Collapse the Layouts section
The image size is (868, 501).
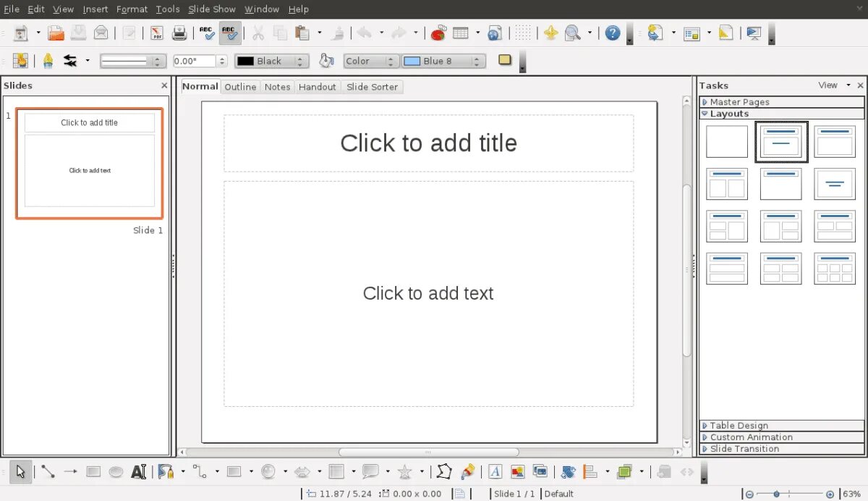click(x=781, y=114)
